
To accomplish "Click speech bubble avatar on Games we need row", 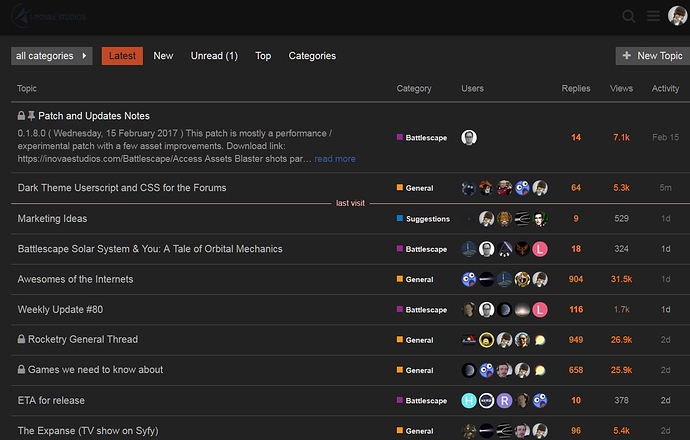I will pos(540,370).
